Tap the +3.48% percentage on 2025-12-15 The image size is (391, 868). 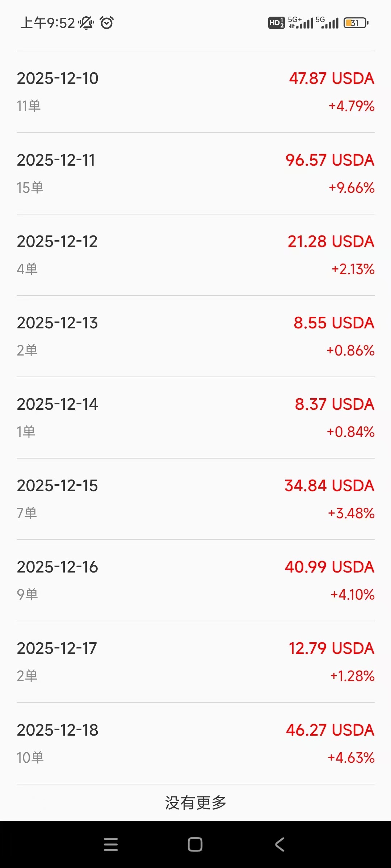coord(351,513)
